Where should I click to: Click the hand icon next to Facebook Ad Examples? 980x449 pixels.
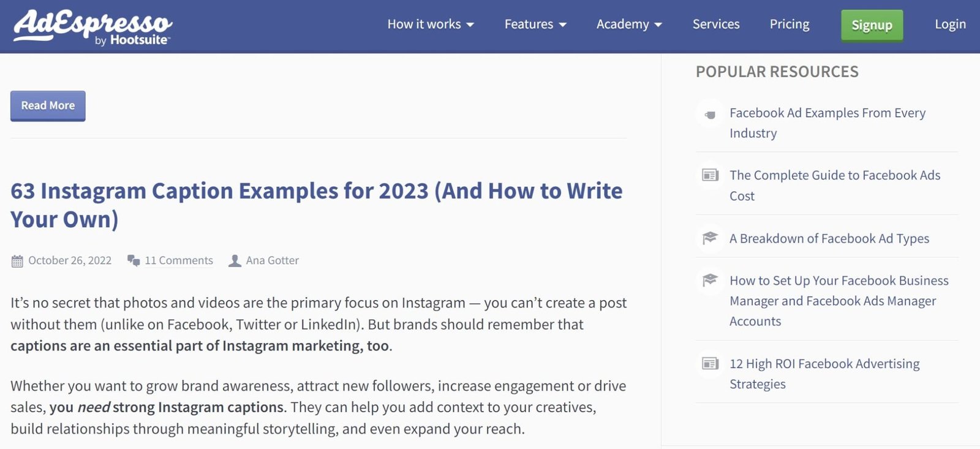[x=709, y=113]
